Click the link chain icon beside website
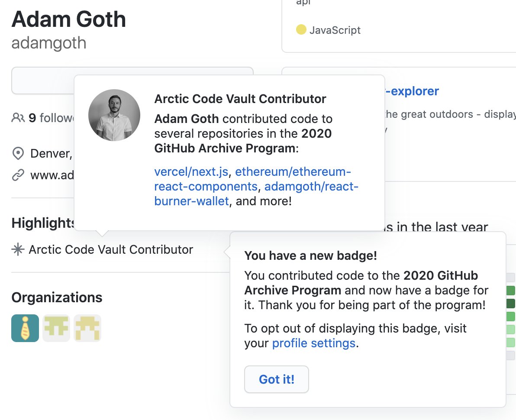This screenshot has width=516, height=420. (18, 175)
